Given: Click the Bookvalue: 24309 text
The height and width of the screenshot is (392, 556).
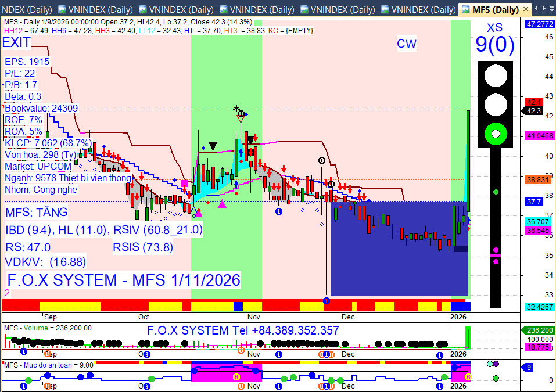Looking at the screenshot, I should click(41, 108).
